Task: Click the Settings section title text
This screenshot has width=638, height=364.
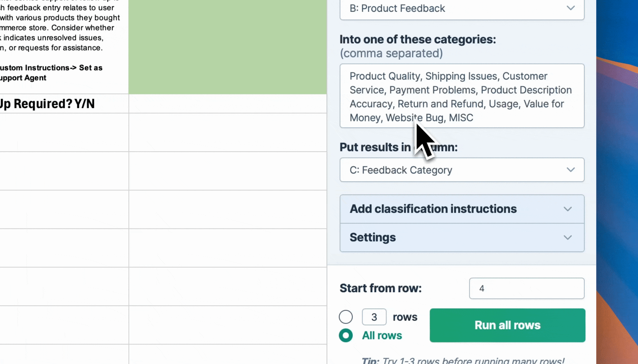Action: click(373, 238)
